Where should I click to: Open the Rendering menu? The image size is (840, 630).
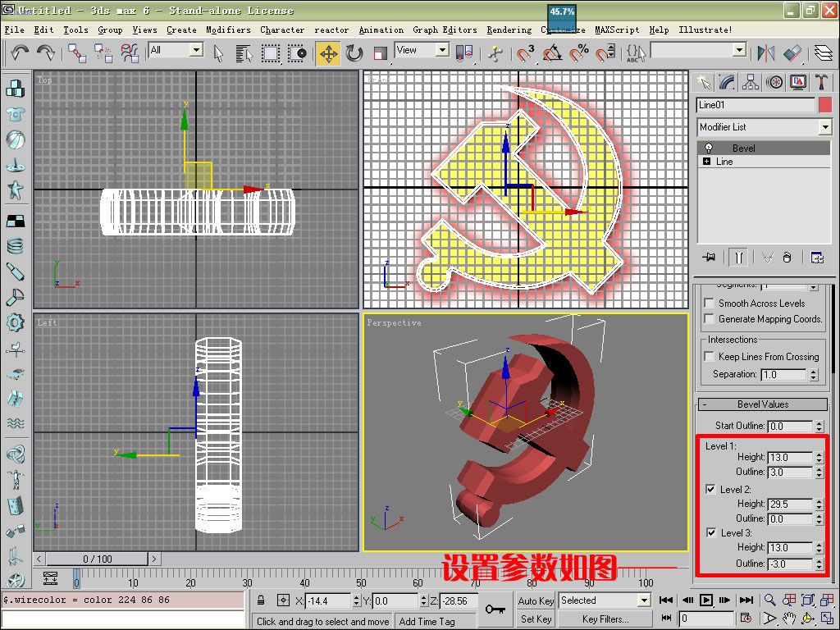tap(509, 30)
